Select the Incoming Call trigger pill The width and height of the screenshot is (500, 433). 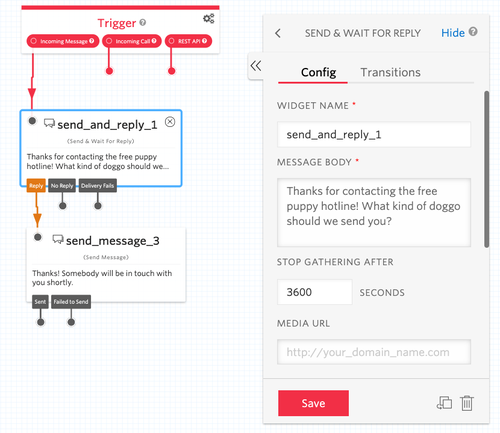[132, 41]
